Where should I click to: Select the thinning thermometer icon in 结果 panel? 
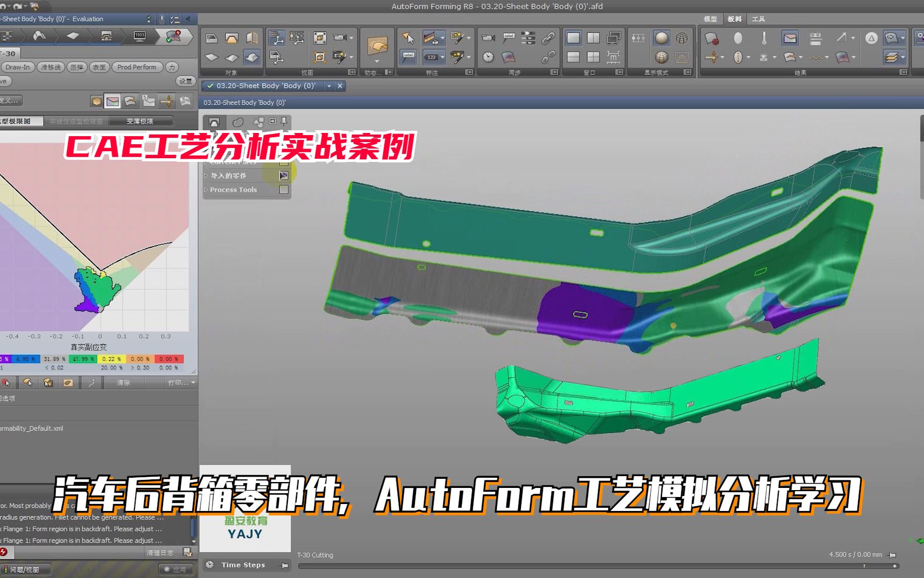click(x=765, y=38)
